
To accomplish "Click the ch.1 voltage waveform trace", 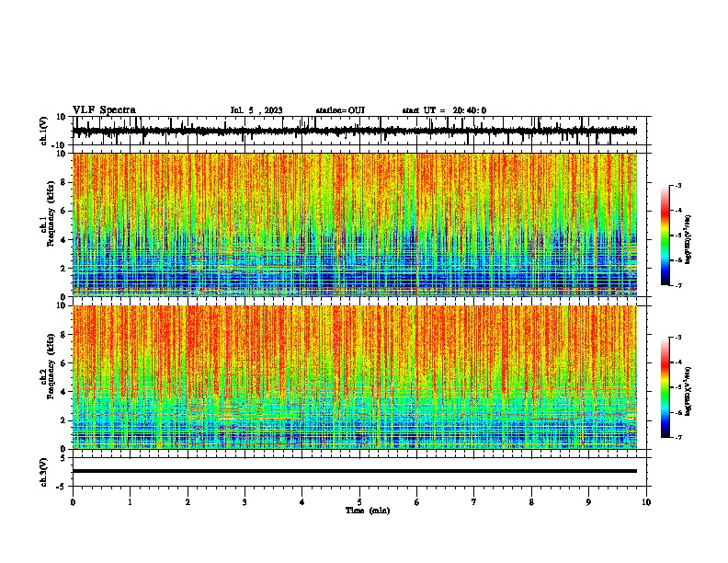I will 355,131.
